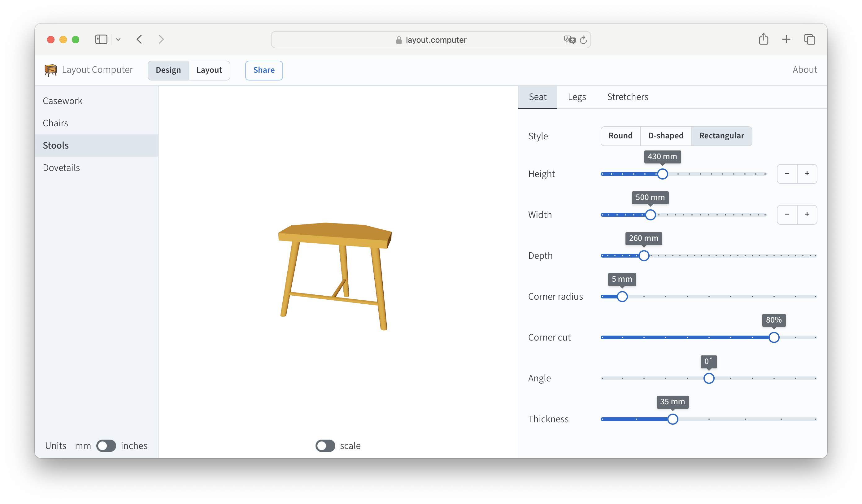The width and height of the screenshot is (862, 504).
Task: Show the tab overview icon
Action: (810, 39)
